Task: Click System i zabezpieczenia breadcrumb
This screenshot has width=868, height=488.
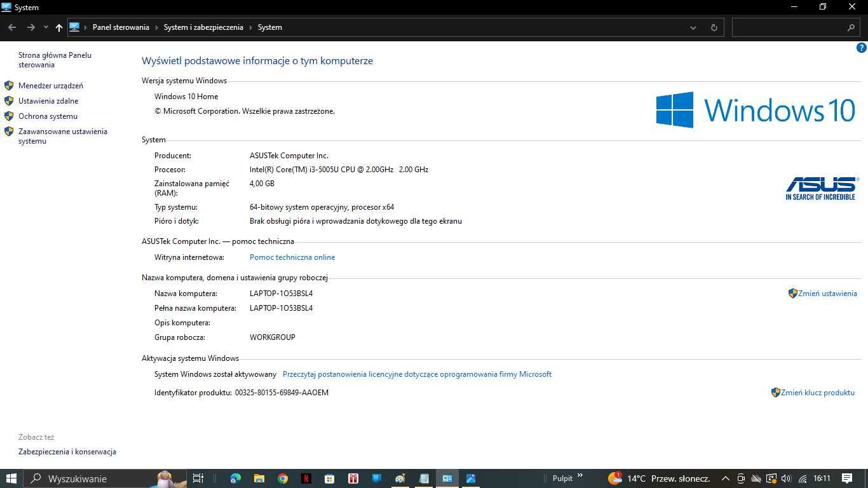Action: pyautogui.click(x=203, y=27)
